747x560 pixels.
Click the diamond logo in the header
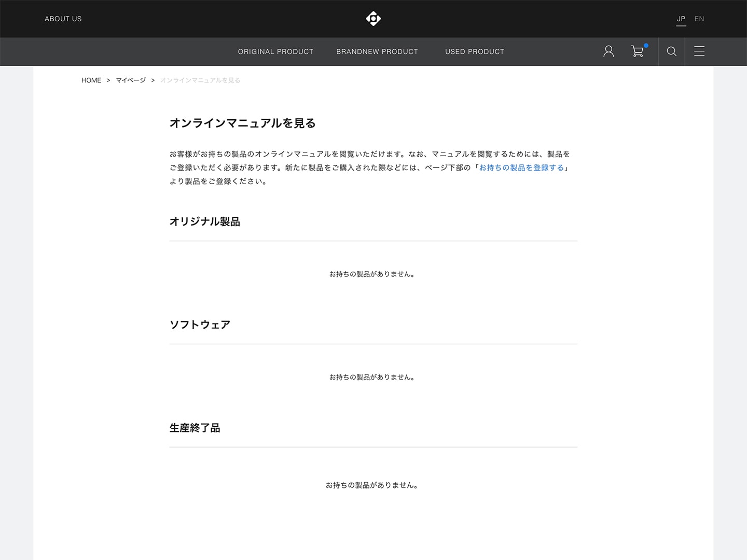click(373, 19)
